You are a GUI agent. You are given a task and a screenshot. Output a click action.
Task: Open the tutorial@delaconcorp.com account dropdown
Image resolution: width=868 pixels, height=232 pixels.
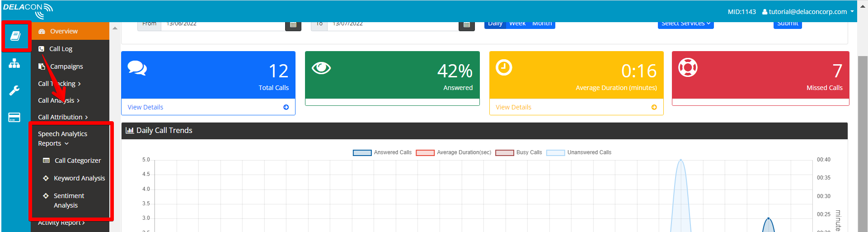click(808, 12)
